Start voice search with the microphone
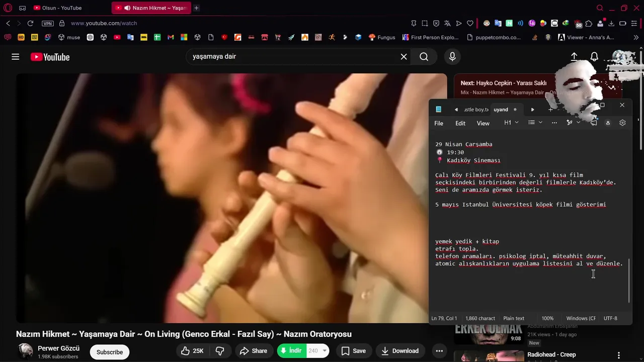644x362 pixels. pos(452,57)
